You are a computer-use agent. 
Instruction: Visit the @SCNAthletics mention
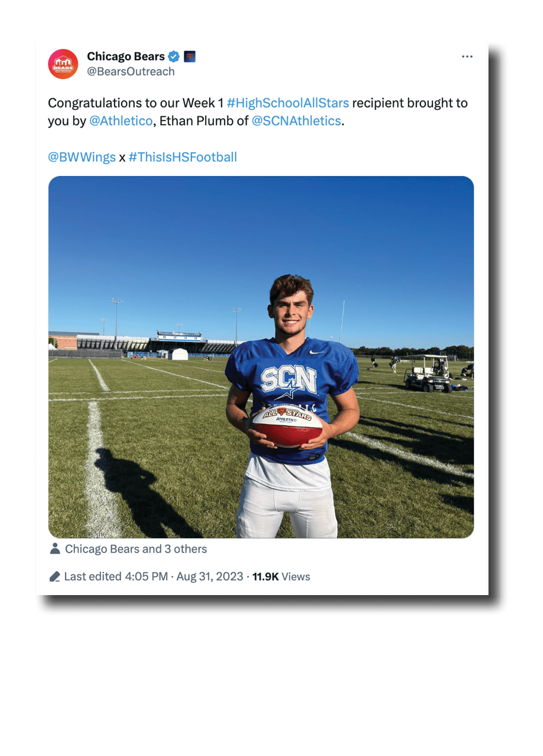click(x=296, y=121)
